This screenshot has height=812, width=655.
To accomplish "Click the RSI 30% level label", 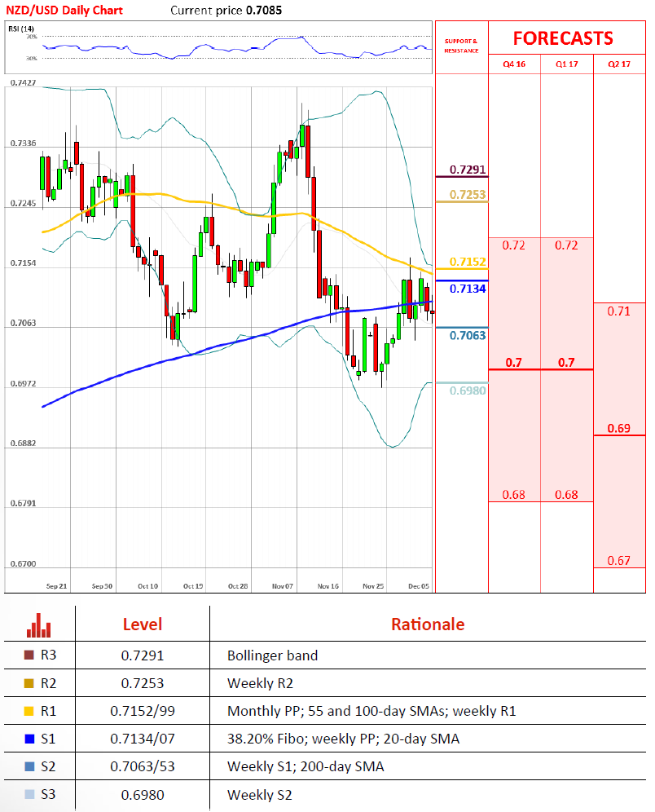I will coord(32,58).
